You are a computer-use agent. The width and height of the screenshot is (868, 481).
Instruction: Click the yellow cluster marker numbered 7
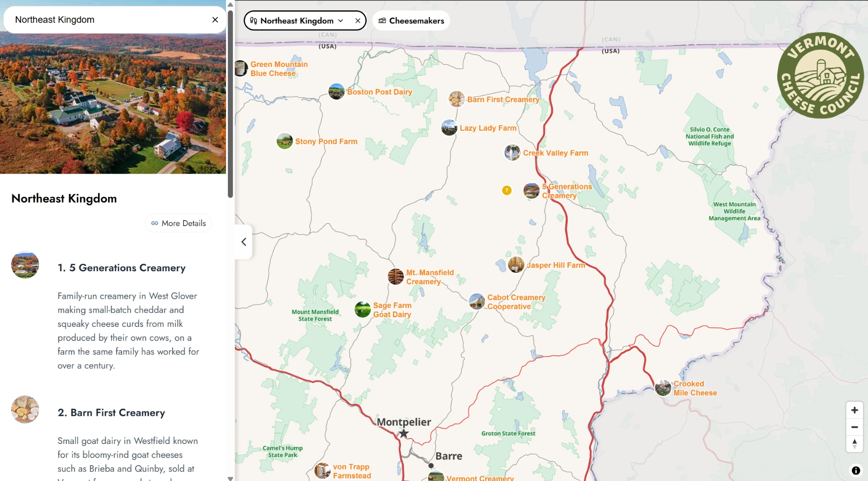[507, 190]
